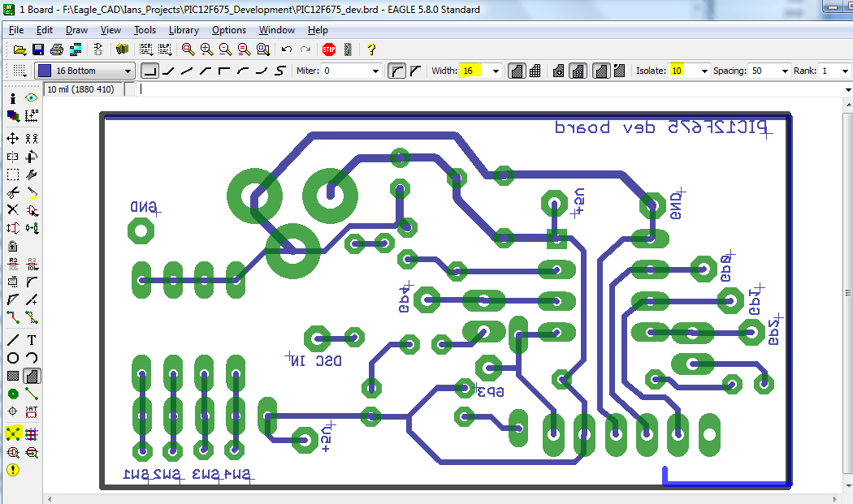
Task: Select the right-angle wire bend style
Action: 149,71
